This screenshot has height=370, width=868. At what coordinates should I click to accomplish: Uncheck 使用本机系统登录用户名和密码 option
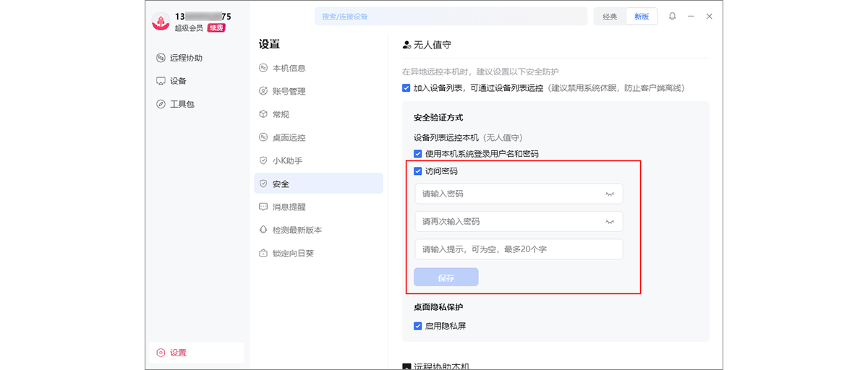[418, 154]
